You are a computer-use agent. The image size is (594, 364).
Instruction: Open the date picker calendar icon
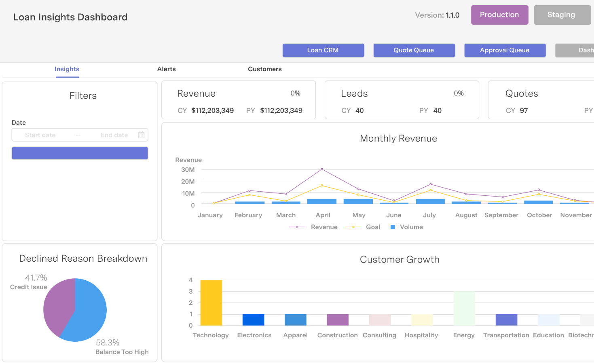pos(141,135)
